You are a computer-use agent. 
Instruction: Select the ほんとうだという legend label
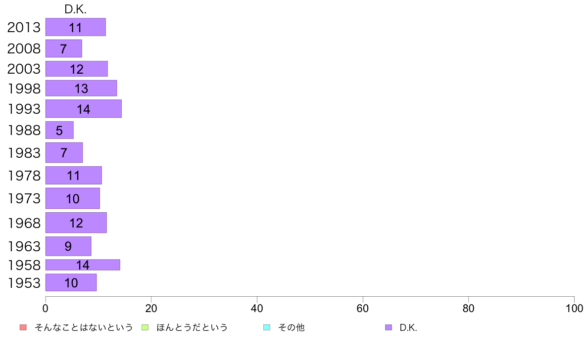click(192, 327)
